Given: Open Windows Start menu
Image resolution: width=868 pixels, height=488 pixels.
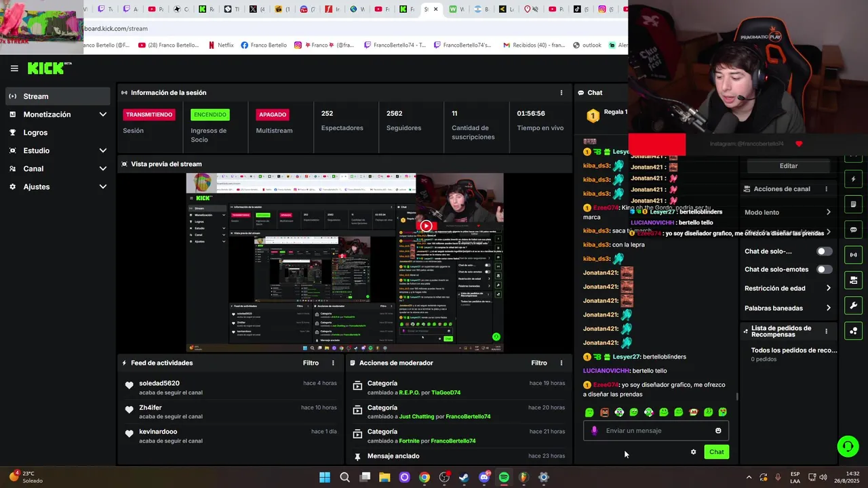Looking at the screenshot, I should pos(325,477).
